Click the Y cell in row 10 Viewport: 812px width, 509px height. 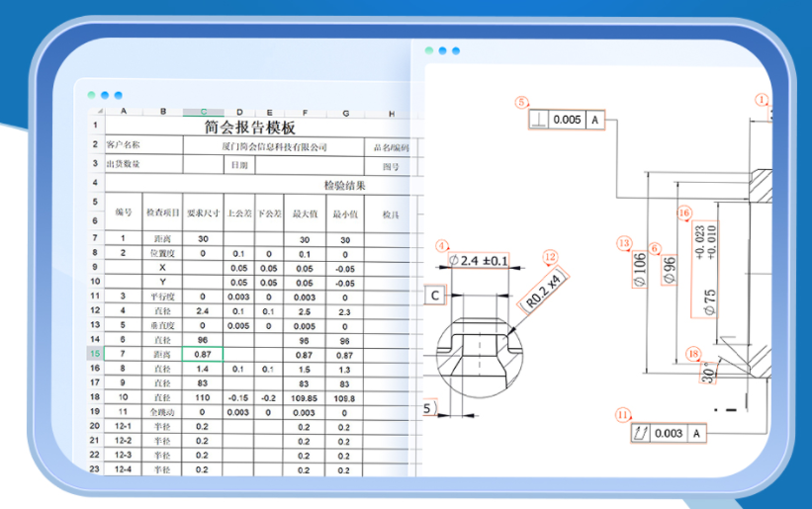(x=162, y=282)
